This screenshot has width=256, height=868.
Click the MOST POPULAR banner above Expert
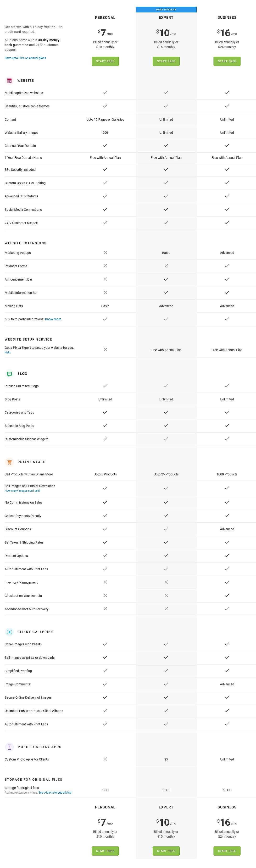click(166, 10)
